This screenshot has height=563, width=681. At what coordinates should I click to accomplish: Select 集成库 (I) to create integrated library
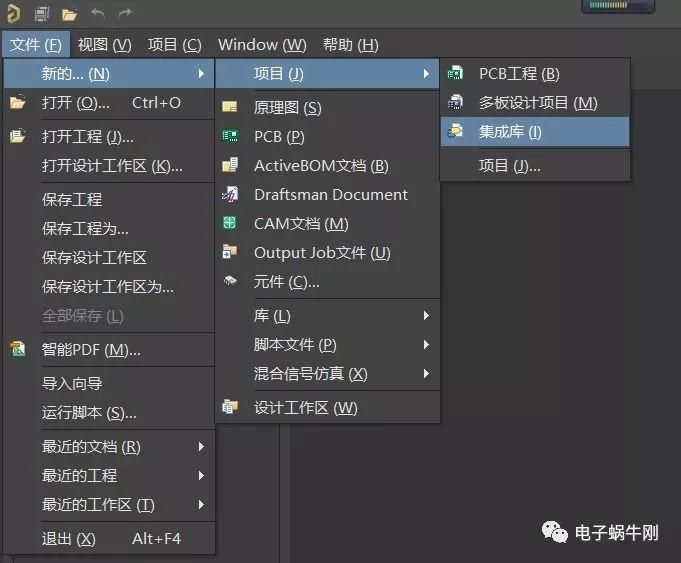535,132
